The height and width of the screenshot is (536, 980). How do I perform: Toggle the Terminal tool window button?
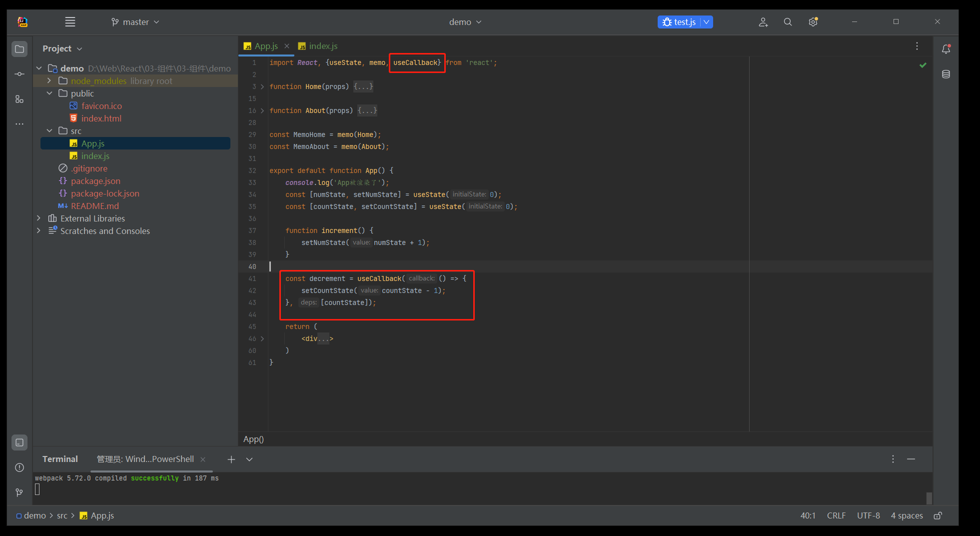click(19, 442)
